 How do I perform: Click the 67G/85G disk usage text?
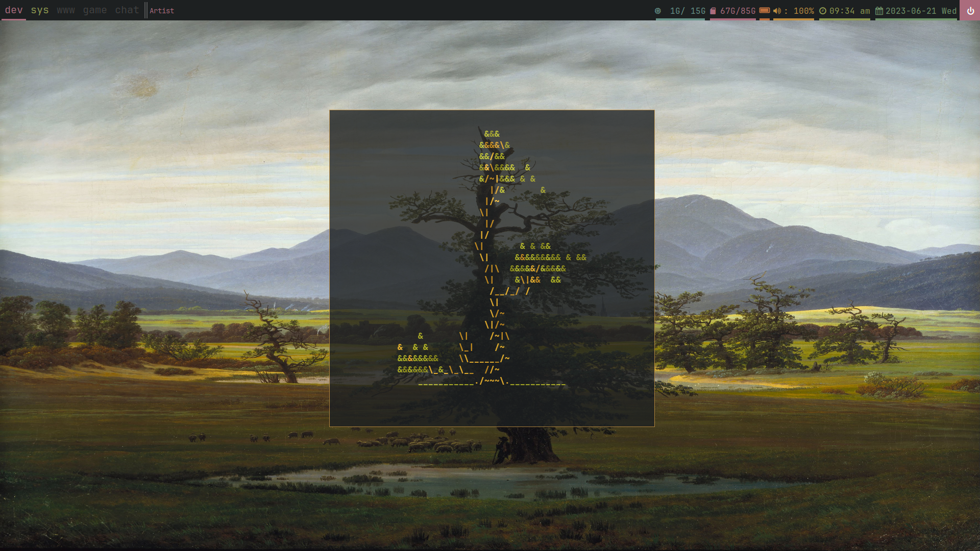pyautogui.click(x=738, y=11)
